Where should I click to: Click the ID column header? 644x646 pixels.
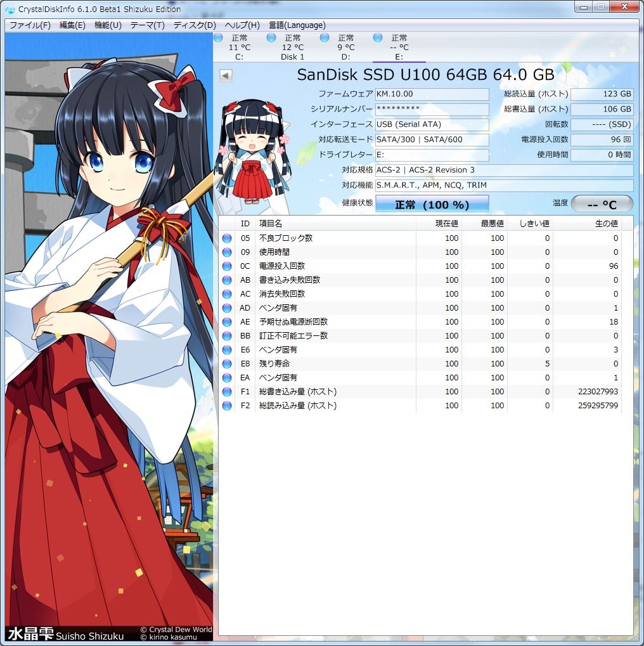click(x=245, y=223)
